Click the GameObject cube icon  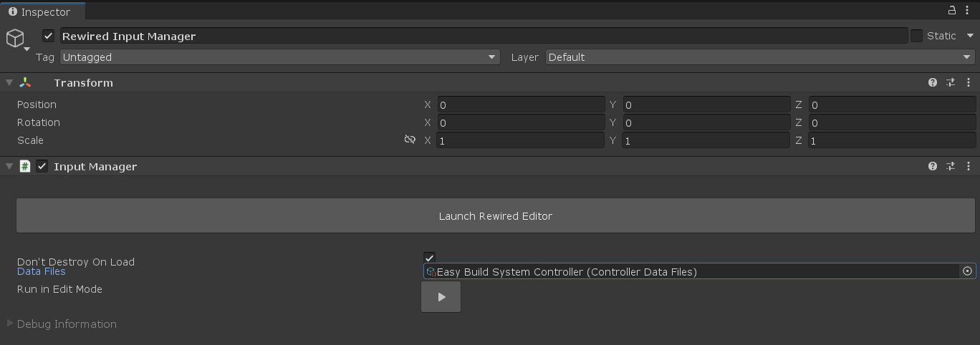(15, 37)
